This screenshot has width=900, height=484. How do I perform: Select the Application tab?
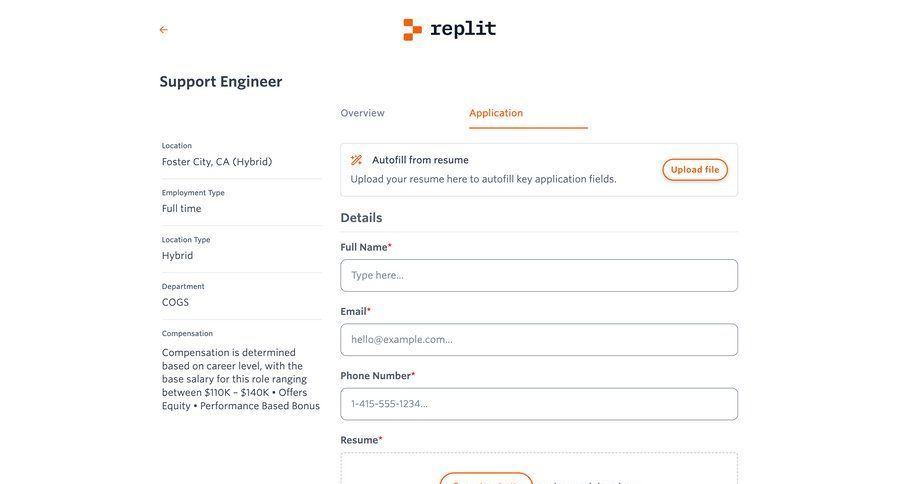[496, 113]
